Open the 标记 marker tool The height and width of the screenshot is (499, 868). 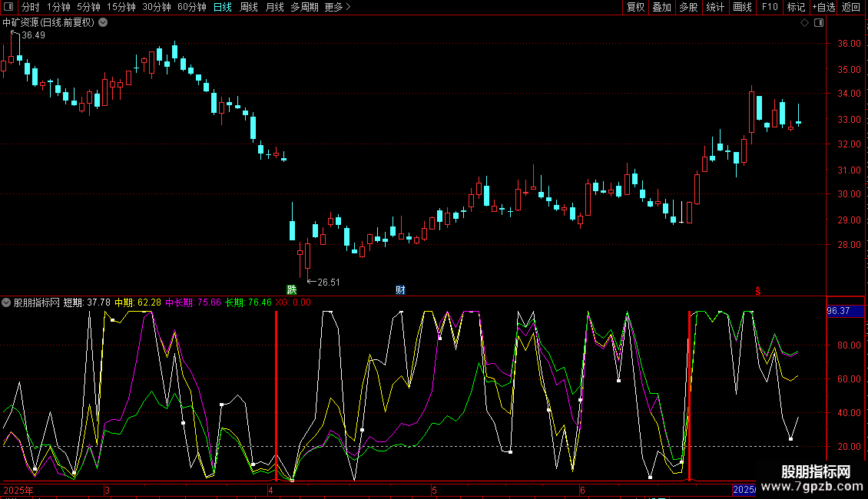pos(796,7)
